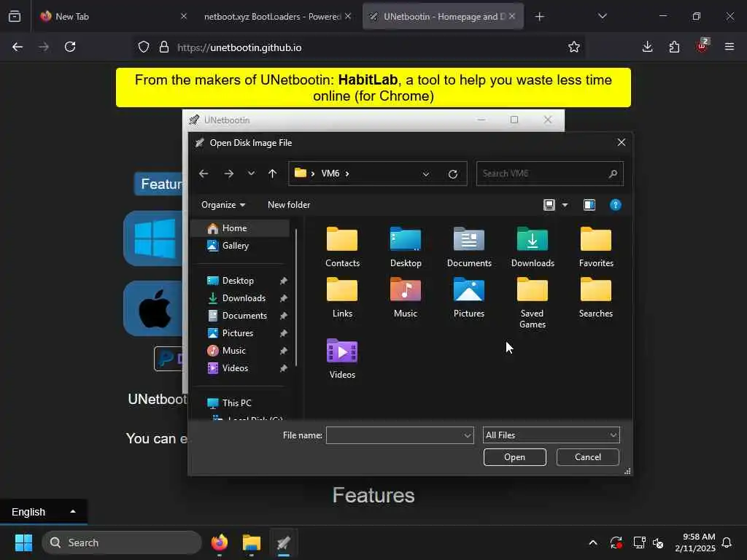The image size is (747, 560).
Task: List all Firefox tabs dropdown
Action: coord(602,16)
